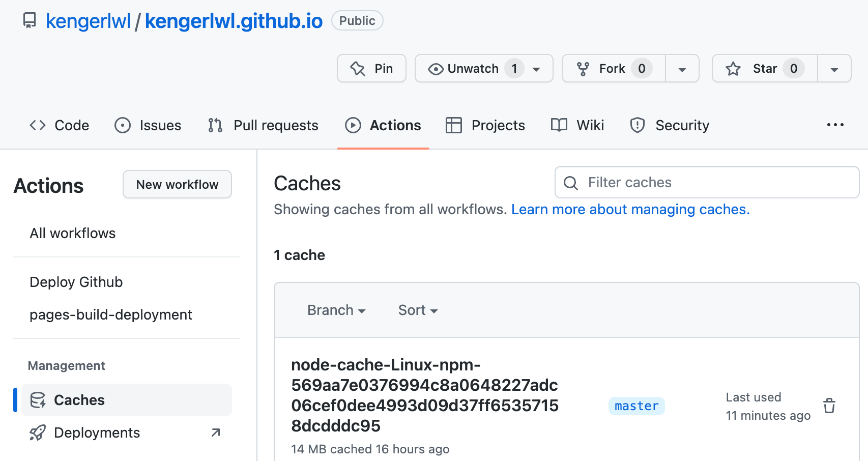Open the Projects tab
The width and height of the screenshot is (868, 461).
click(x=485, y=125)
